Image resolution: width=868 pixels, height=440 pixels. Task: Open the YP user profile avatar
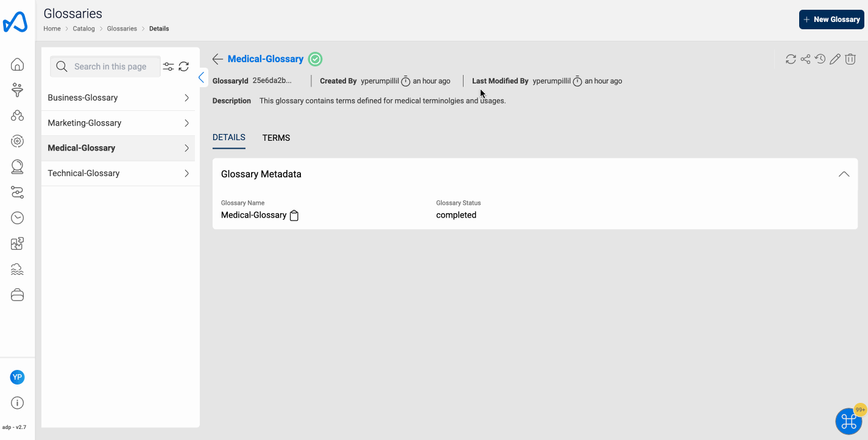click(x=17, y=377)
